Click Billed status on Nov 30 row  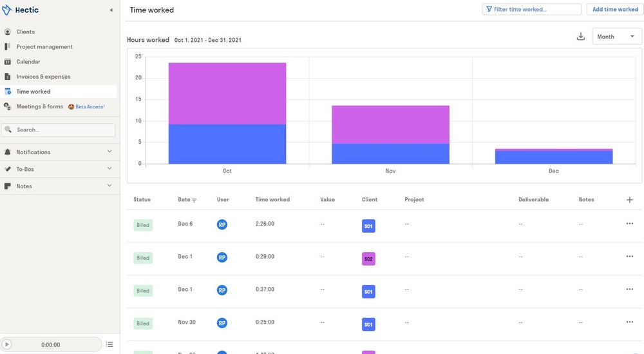pyautogui.click(x=143, y=324)
